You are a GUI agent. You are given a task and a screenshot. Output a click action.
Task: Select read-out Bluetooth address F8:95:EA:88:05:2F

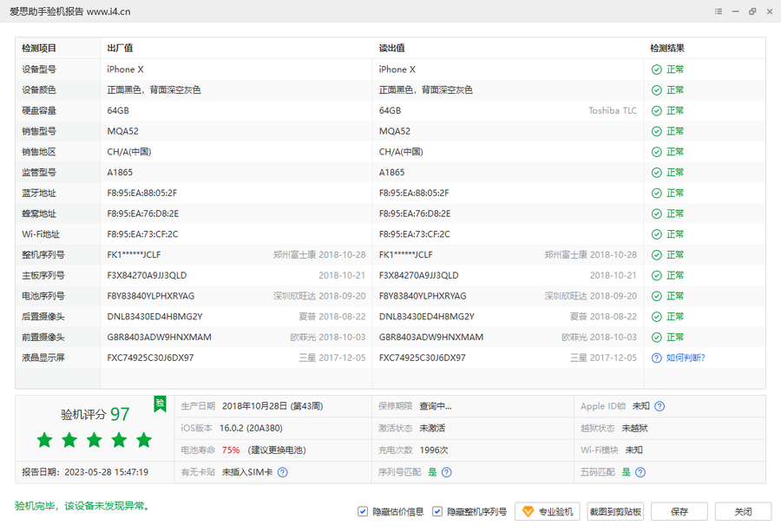[414, 193]
